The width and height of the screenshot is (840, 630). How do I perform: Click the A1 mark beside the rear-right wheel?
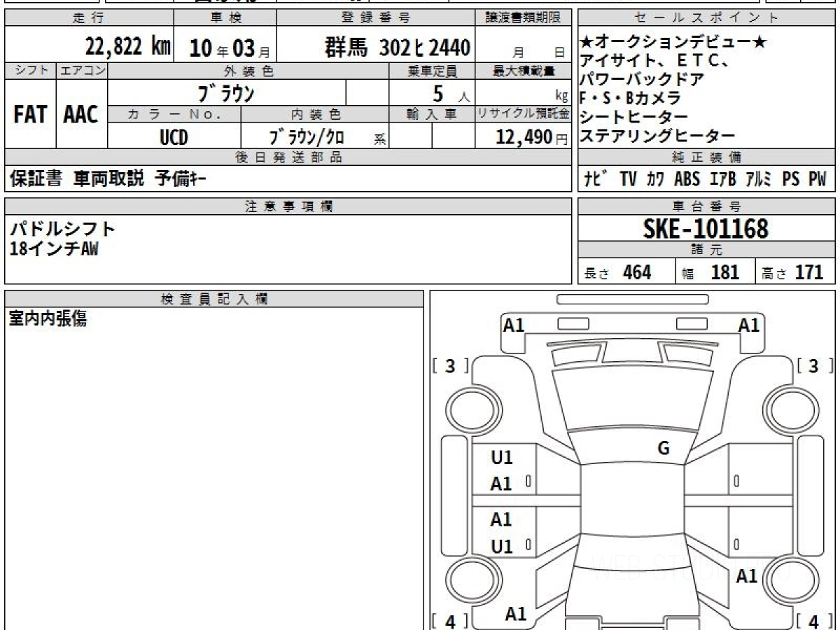pos(747,576)
